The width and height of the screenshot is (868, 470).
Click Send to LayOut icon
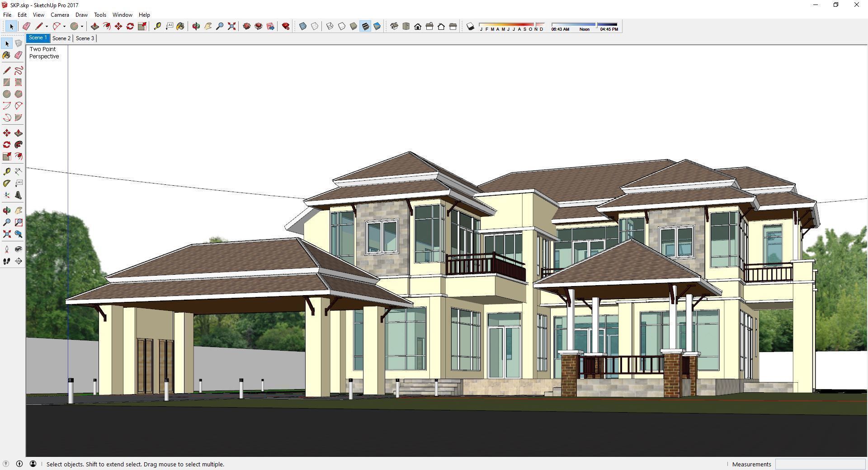(270, 27)
